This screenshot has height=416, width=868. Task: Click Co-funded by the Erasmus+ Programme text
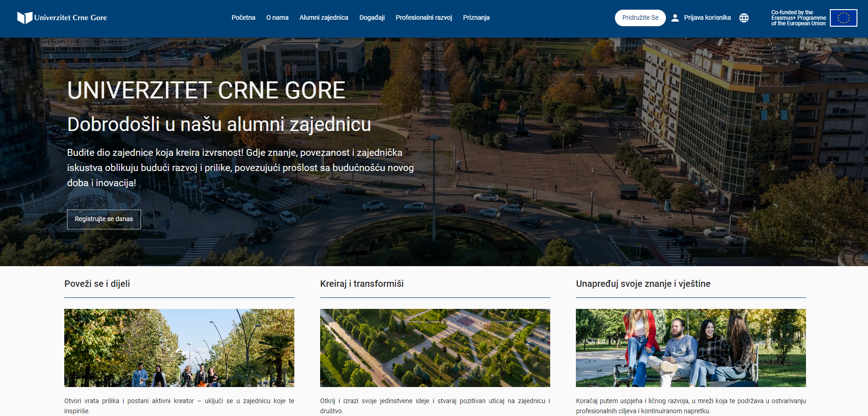tap(798, 18)
